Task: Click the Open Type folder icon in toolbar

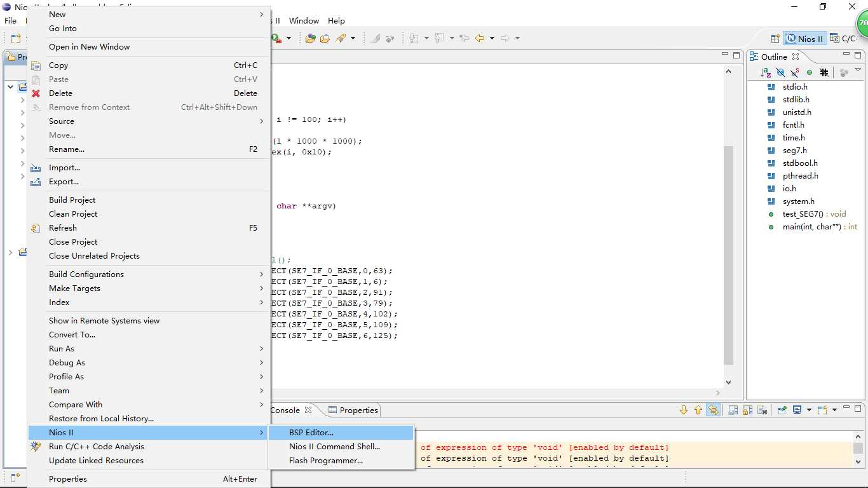Action: pyautogui.click(x=310, y=38)
